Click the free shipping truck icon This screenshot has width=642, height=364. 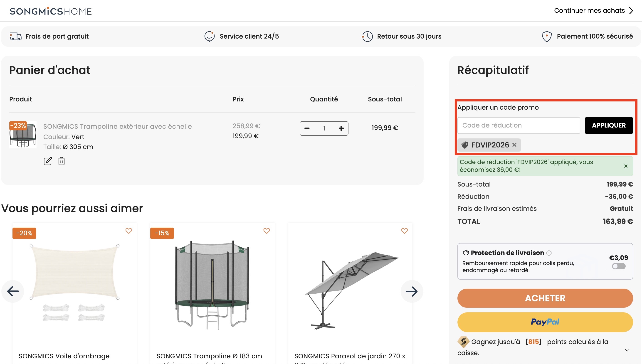15,37
